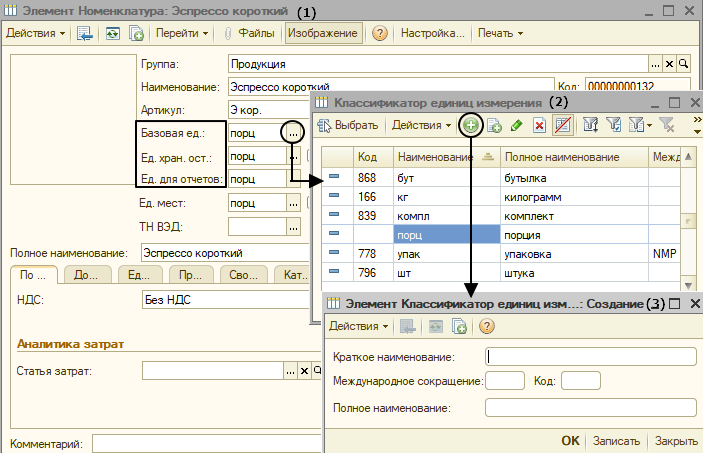Click the disable-filter icon in classifier toolbar
703x453 pixels.
[667, 125]
